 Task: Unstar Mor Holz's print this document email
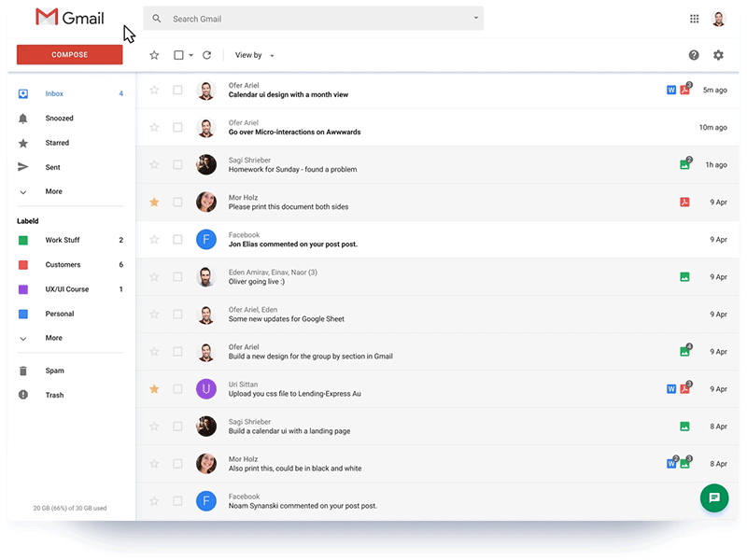(154, 202)
